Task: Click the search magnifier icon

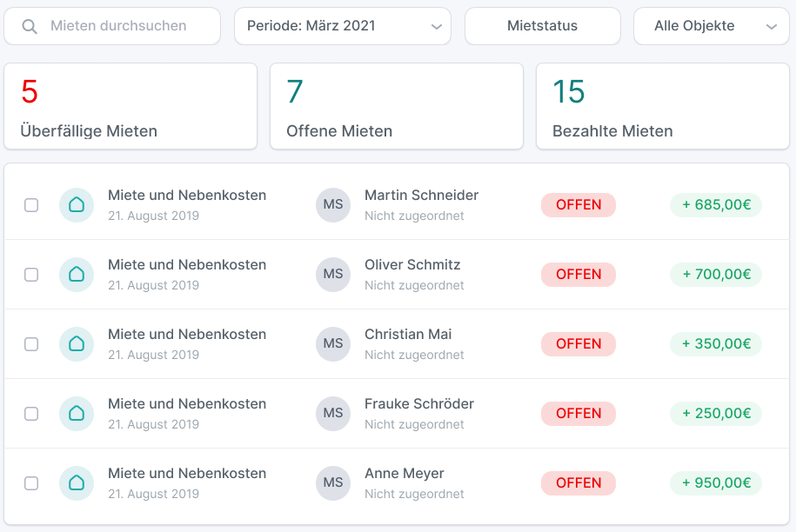Action: tap(30, 26)
